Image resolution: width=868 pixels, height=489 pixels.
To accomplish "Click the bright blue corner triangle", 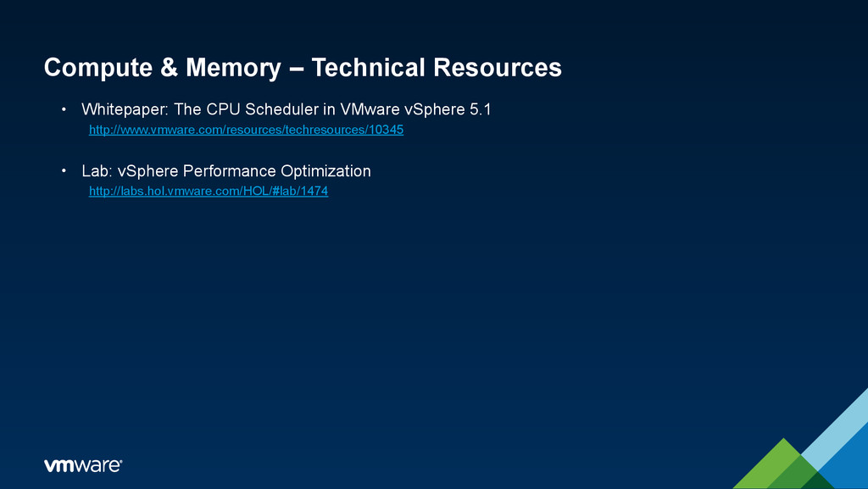I will coord(847,462).
